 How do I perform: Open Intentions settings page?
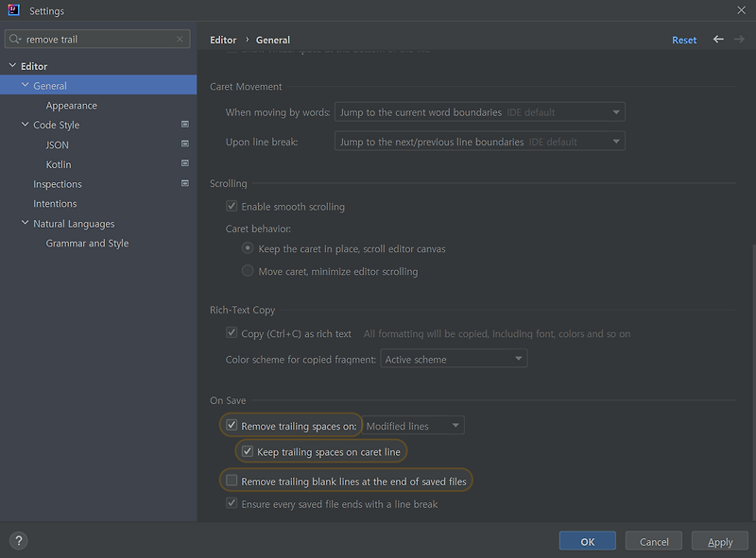55,204
